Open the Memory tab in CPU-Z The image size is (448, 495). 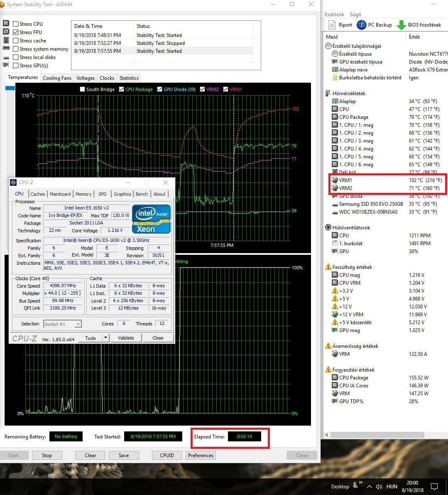[x=83, y=194]
